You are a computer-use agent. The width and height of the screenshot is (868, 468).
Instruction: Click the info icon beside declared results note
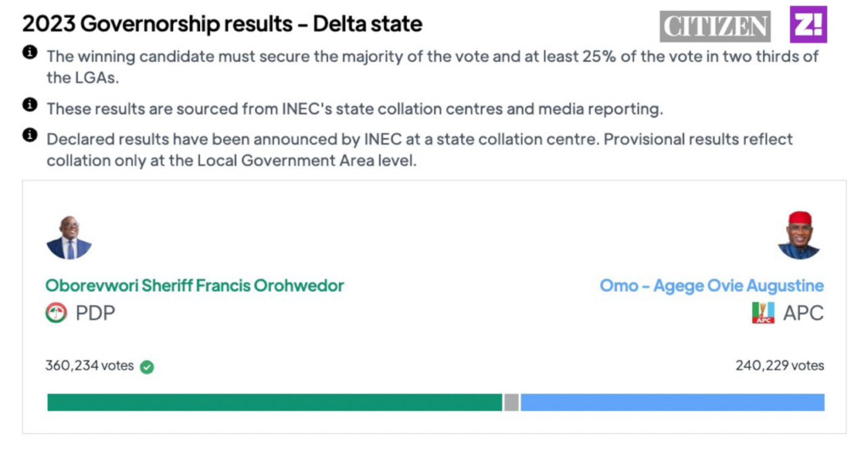click(30, 135)
